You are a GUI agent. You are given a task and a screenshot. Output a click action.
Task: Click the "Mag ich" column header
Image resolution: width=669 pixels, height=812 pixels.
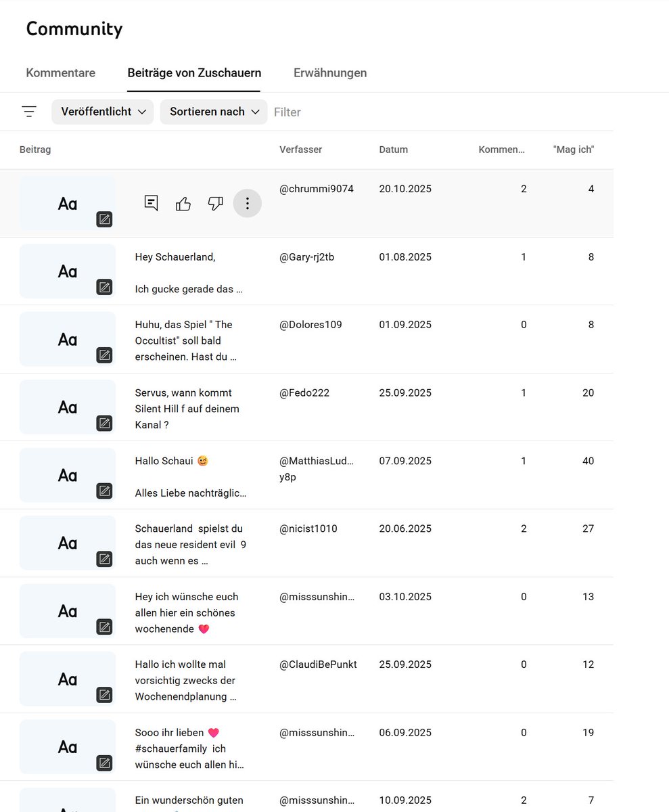[574, 150]
